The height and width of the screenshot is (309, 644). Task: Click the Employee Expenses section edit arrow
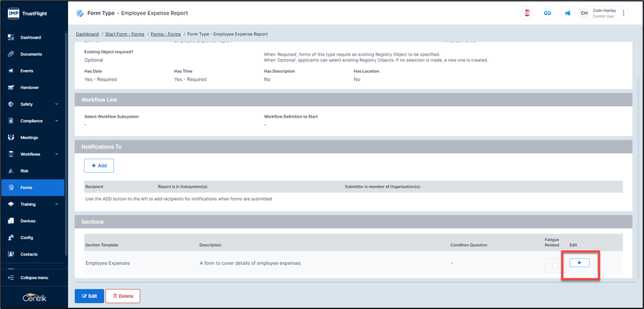click(580, 262)
